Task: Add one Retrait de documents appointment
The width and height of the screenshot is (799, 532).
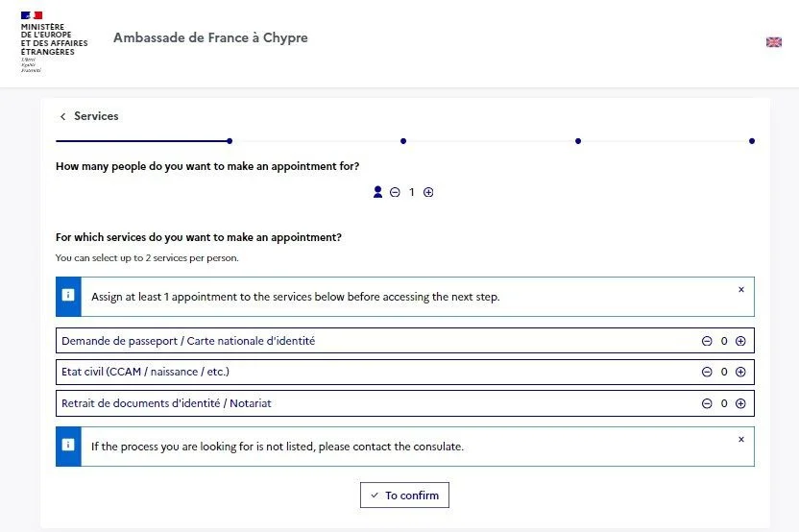Action: coord(740,403)
